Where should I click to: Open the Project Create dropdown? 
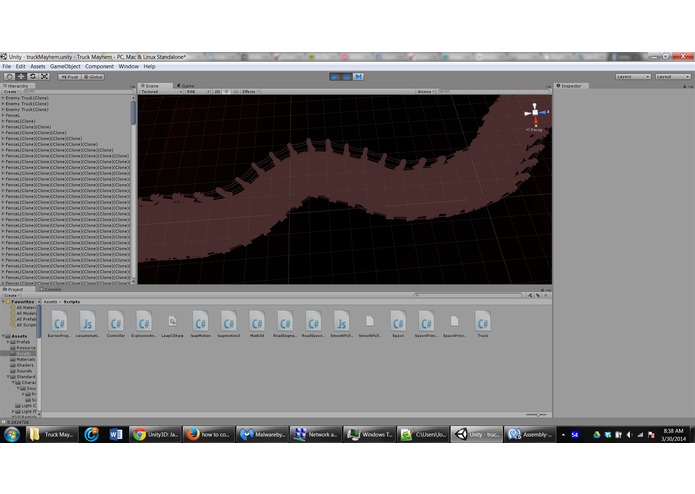coord(11,295)
